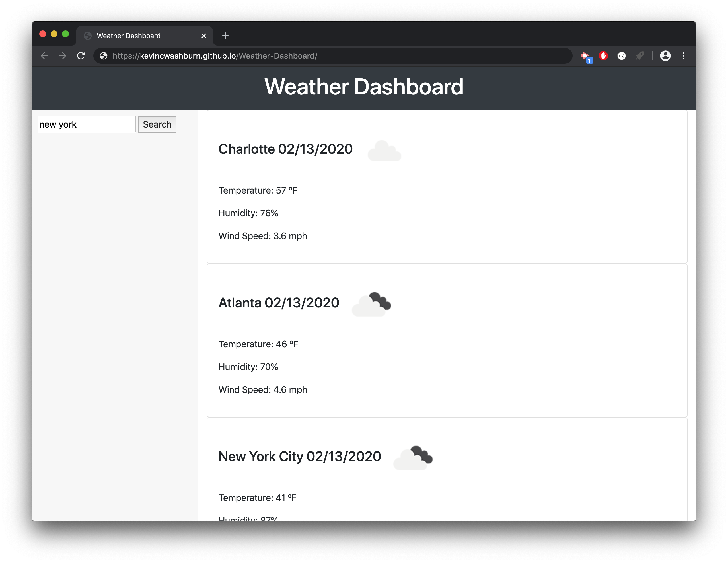Click the Wind Speed: 4.6 mph text
The image size is (728, 563).
[263, 390]
